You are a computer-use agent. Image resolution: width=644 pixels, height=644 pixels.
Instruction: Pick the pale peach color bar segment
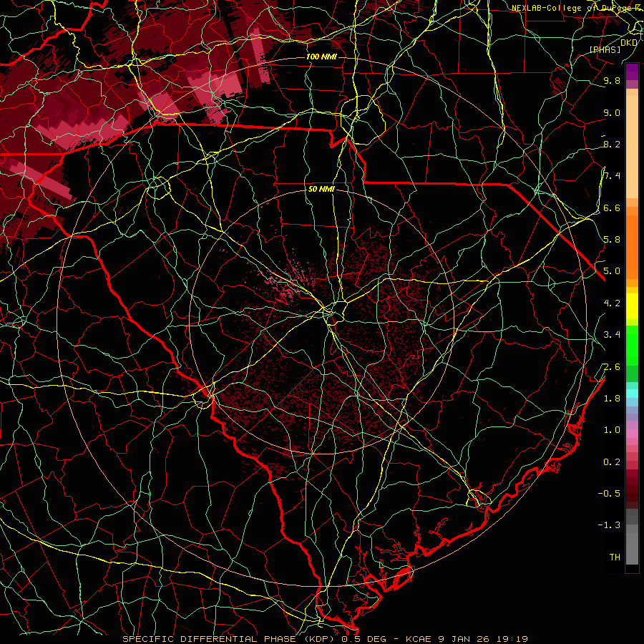point(632,147)
